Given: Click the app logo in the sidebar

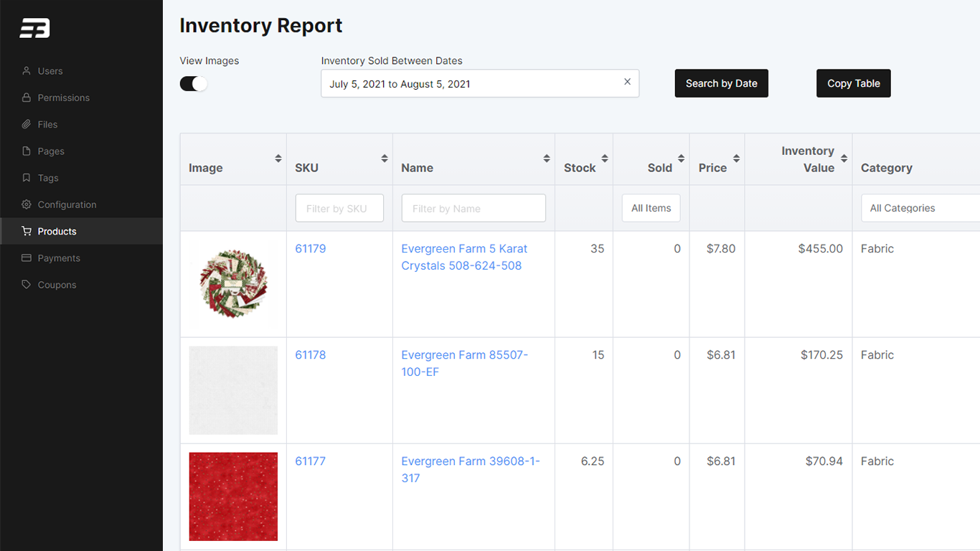Looking at the screenshot, I should coord(34,29).
